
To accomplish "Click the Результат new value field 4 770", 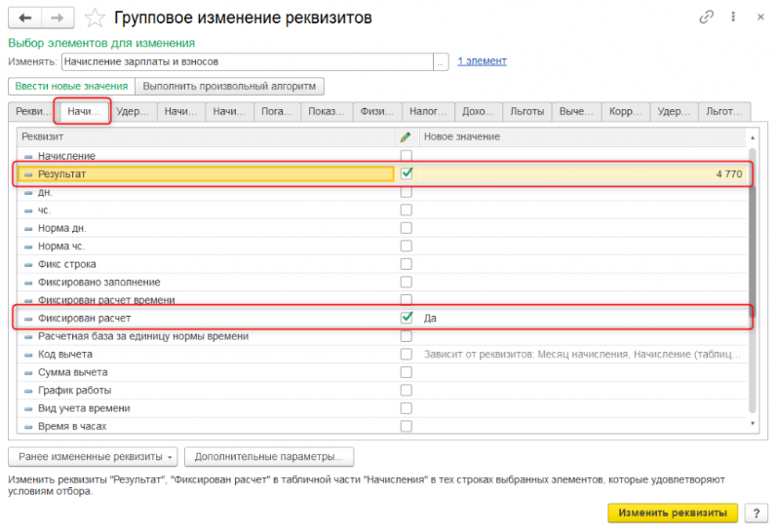I will [x=583, y=174].
